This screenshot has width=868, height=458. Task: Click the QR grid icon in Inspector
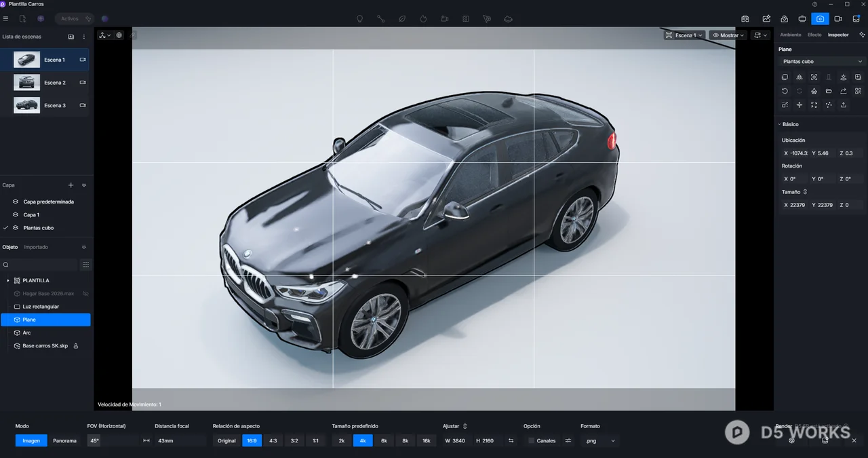[859, 91]
